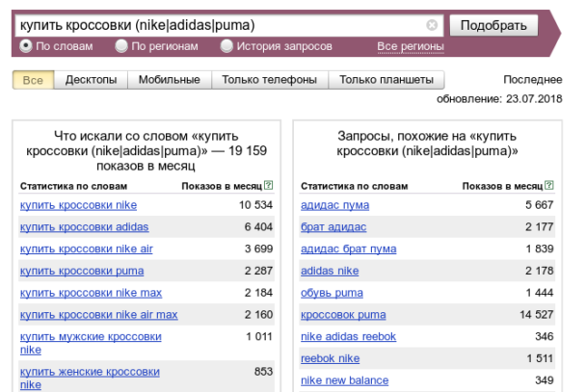Click the left Статистика по словам header
The image size is (586, 392).
click(x=73, y=186)
